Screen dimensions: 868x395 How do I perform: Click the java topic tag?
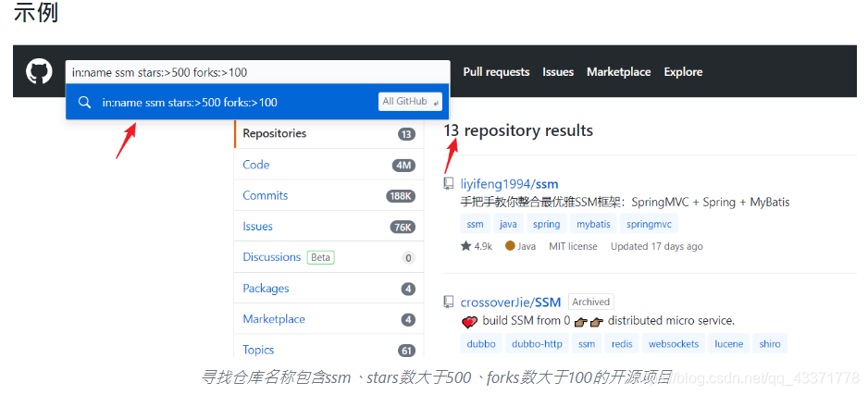coord(508,224)
